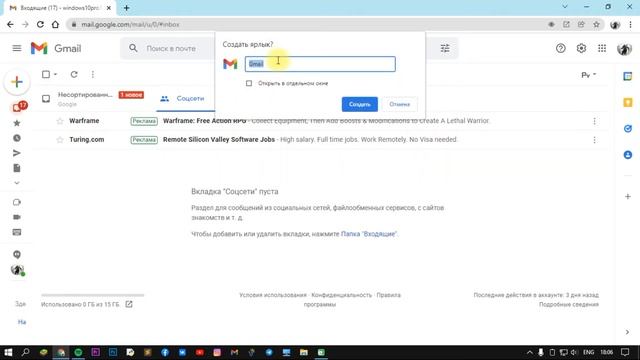Tick the select-all messages checkbox
The width and height of the screenshot is (640, 360).
tap(46, 74)
